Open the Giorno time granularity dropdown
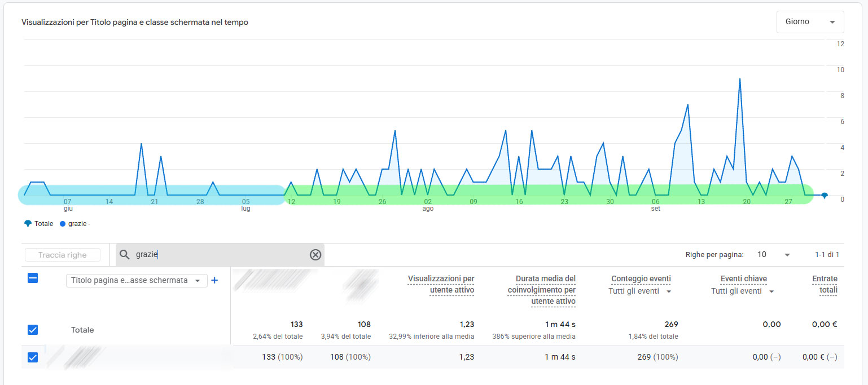 [810, 22]
